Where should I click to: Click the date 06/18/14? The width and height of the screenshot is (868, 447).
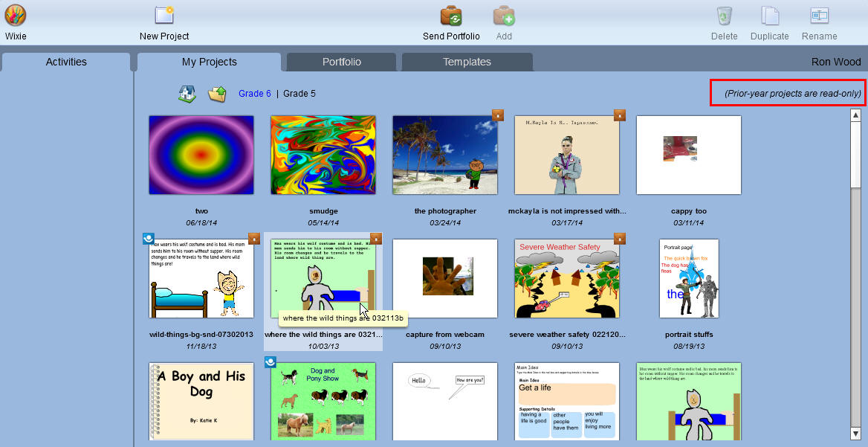click(201, 222)
